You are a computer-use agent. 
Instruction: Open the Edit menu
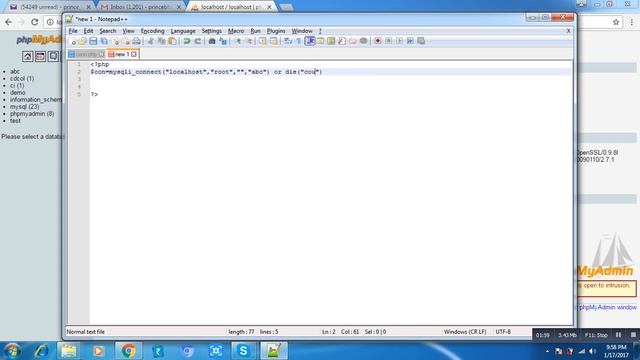click(88, 31)
